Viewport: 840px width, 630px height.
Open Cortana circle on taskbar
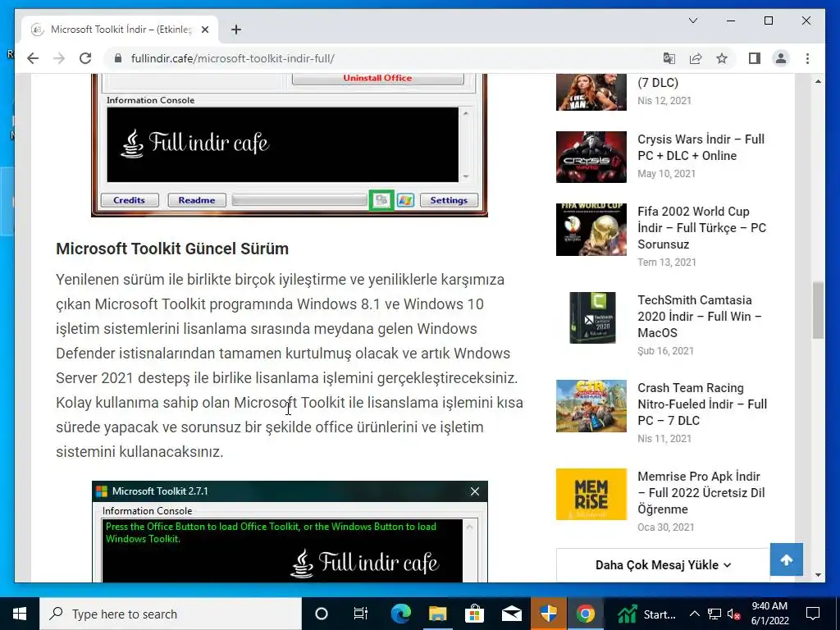click(x=322, y=614)
